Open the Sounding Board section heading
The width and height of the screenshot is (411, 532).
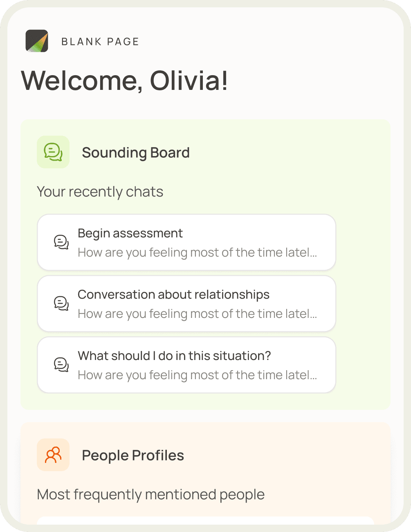[135, 152]
